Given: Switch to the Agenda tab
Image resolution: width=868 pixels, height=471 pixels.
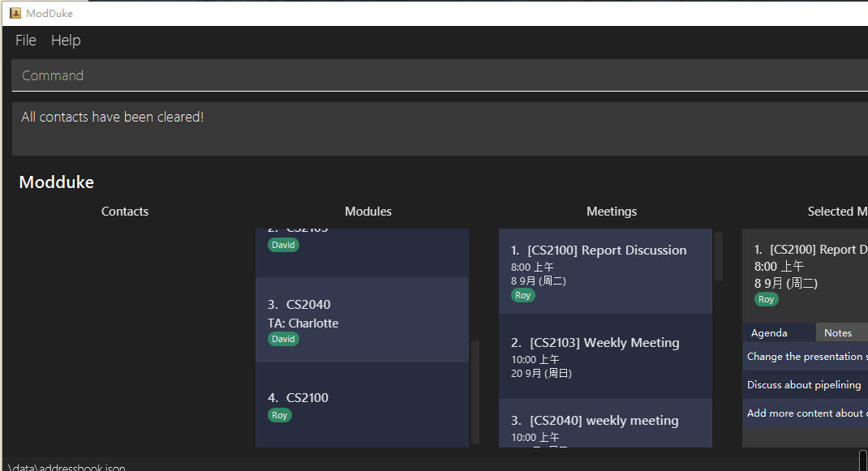Looking at the screenshot, I should pyautogui.click(x=778, y=332).
